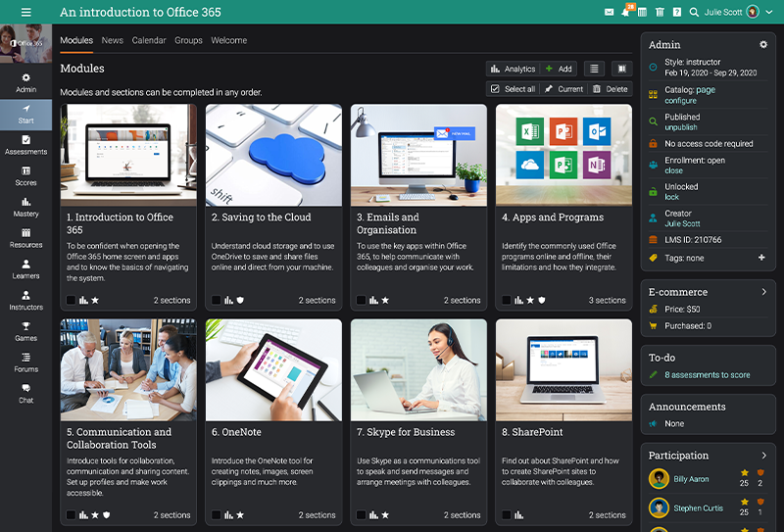
Task: Check OneNote module checkbox
Action: coord(216,514)
